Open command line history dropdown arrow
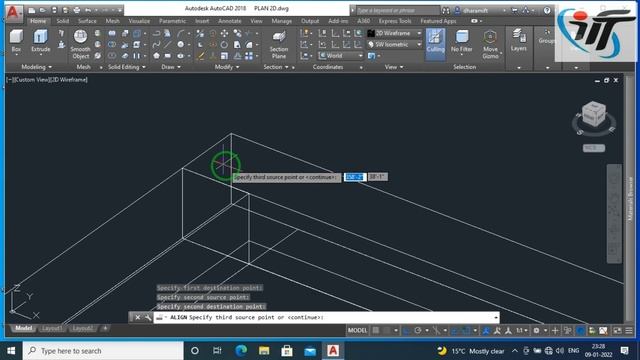This screenshot has width=640, height=360. pyautogui.click(x=496, y=318)
